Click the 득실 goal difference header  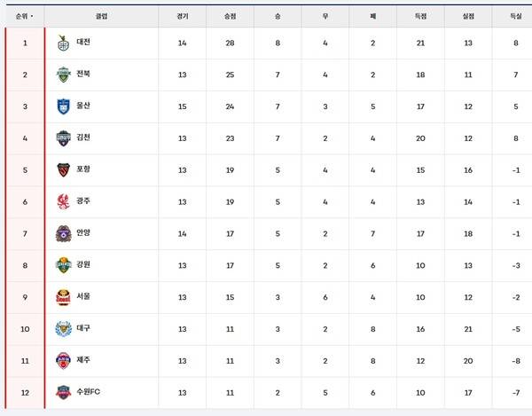point(516,16)
